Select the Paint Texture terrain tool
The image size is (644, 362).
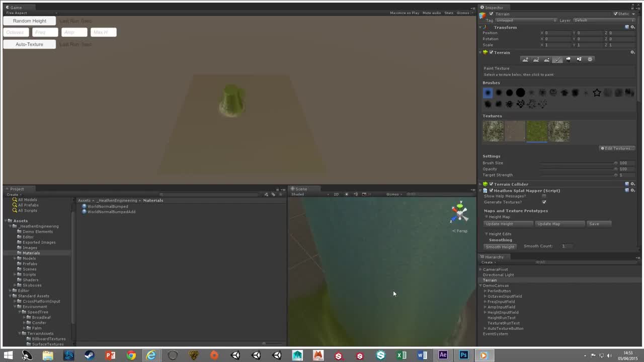click(x=557, y=59)
